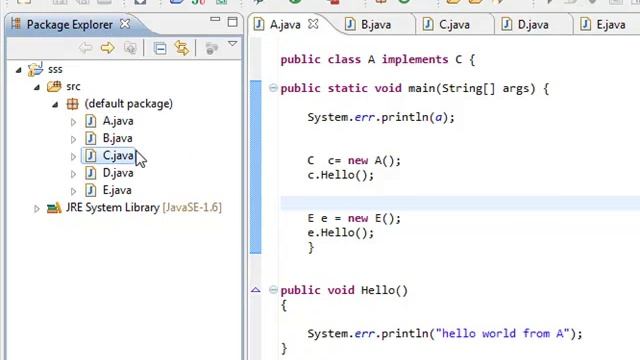Click the Forward yellow arrow in Package Explorer
This screenshot has width=640, height=360.
pyautogui.click(x=107, y=48)
